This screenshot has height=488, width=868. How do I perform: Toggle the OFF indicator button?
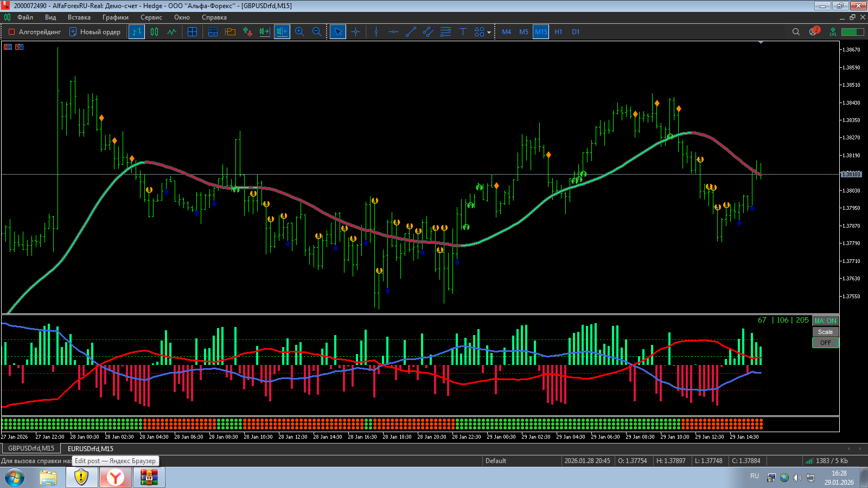click(826, 343)
